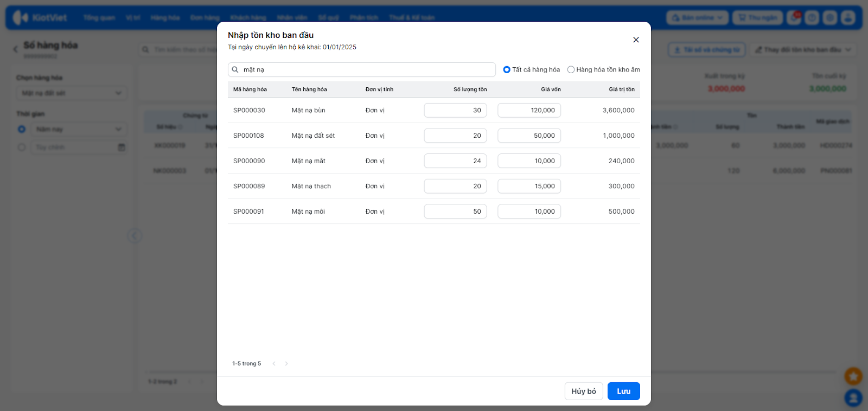Image resolution: width=868 pixels, height=411 pixels.
Task: Open the user account icon in header
Action: [x=848, y=18]
